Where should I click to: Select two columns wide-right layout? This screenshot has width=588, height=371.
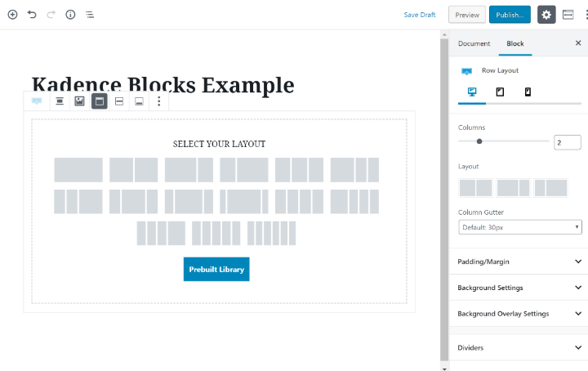point(244,170)
